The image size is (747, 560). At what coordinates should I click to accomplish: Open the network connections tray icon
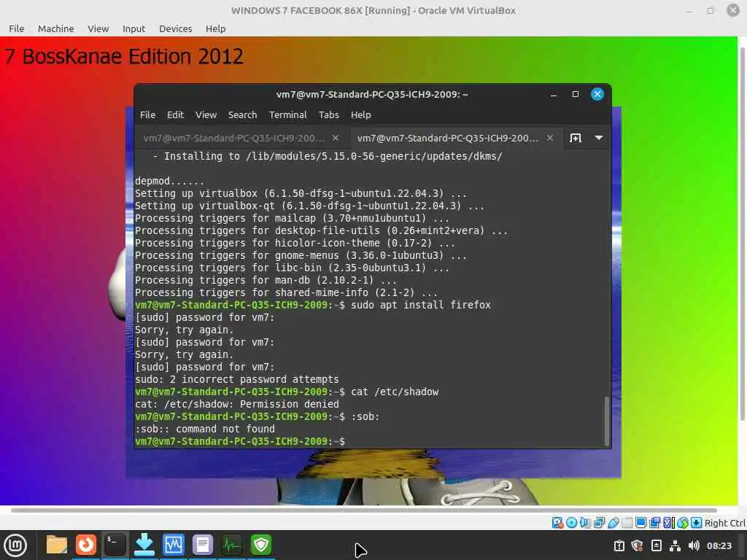point(675,545)
